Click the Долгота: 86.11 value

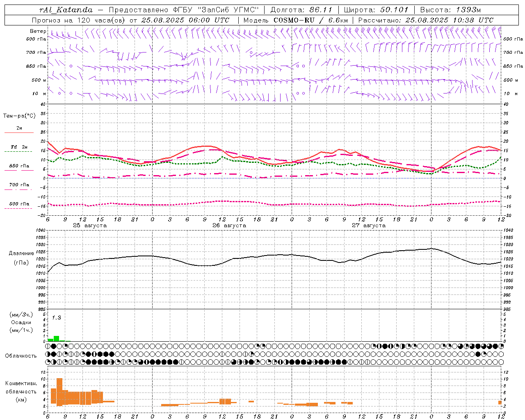coord(301,10)
